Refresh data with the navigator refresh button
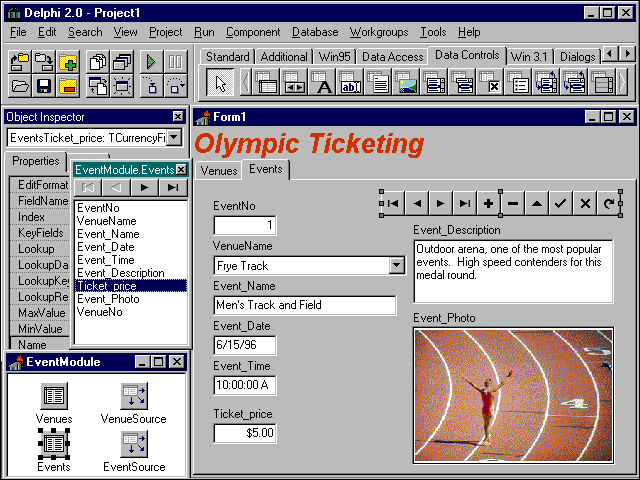Image resolution: width=640 pixels, height=480 pixels. 609,203
